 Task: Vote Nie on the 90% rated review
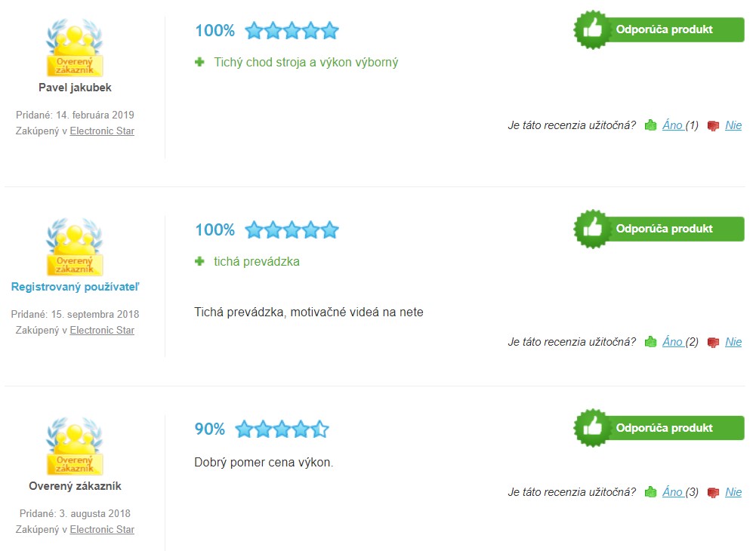pos(733,492)
